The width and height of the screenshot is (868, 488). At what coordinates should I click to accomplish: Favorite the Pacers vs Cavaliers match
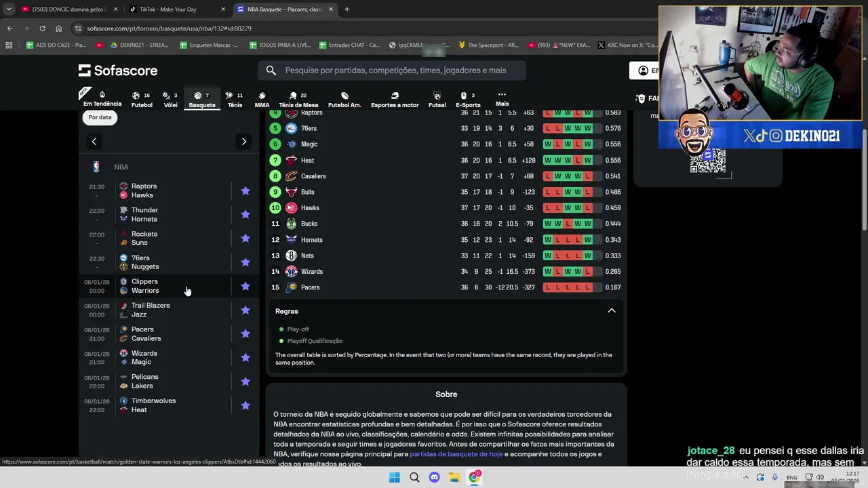(245, 333)
